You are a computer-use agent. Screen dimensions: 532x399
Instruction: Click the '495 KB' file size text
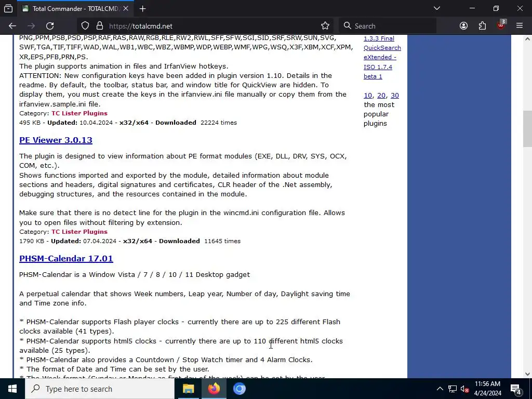(x=30, y=123)
